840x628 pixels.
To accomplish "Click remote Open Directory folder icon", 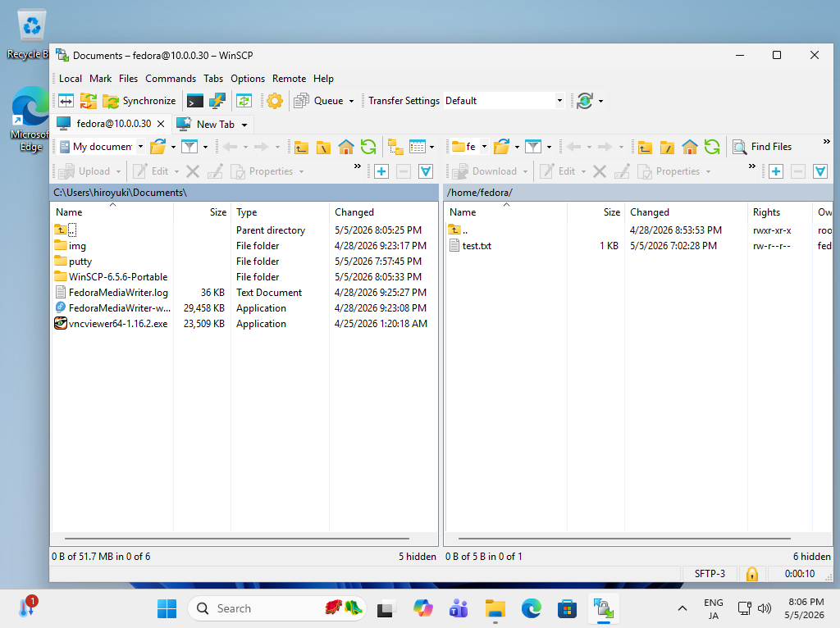I will point(501,147).
